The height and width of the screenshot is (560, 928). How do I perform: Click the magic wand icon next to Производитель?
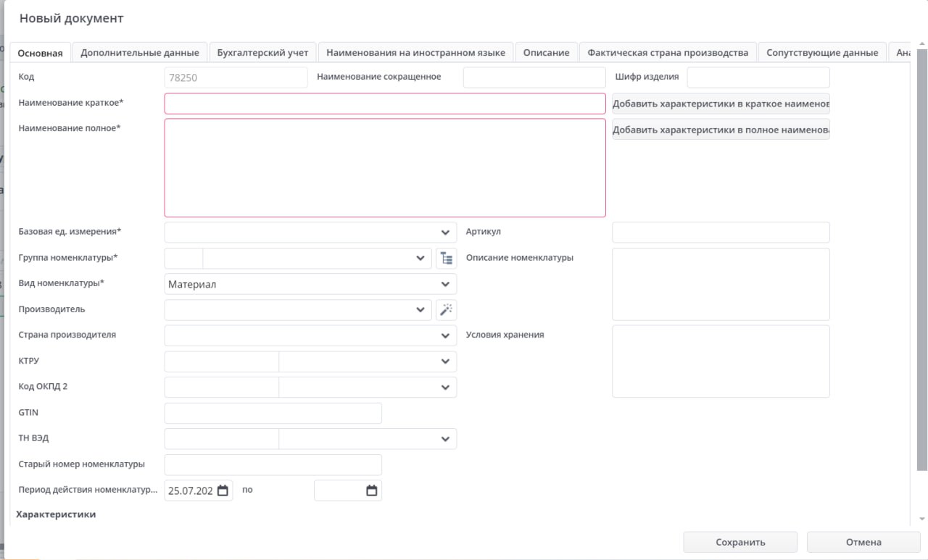pyautogui.click(x=446, y=310)
